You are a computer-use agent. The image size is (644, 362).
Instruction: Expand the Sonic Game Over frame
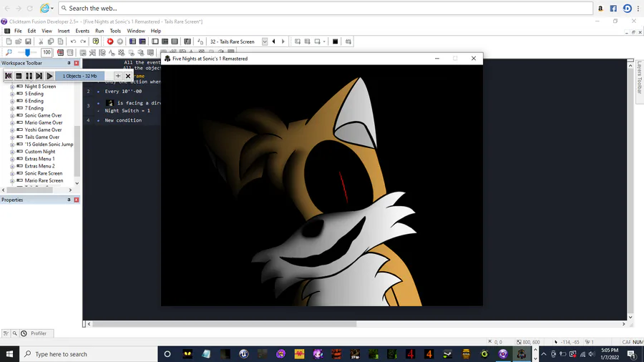[x=12, y=116]
